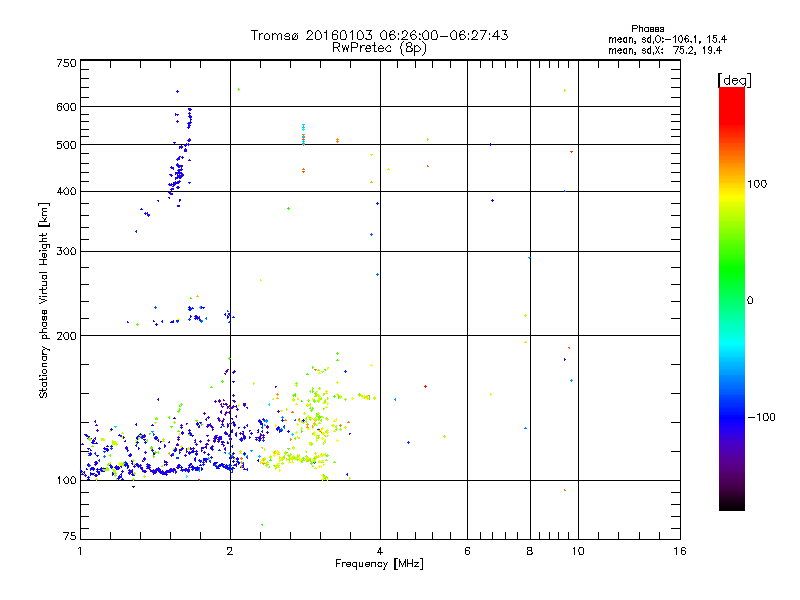The image size is (800, 600).
Task: Click the phase colorbar
Action: (732, 298)
